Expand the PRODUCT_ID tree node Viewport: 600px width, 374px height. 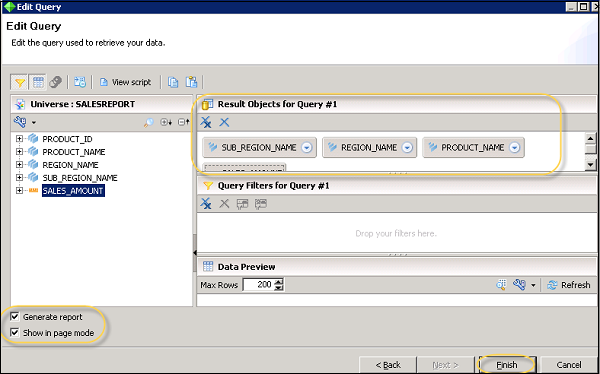pos(19,139)
